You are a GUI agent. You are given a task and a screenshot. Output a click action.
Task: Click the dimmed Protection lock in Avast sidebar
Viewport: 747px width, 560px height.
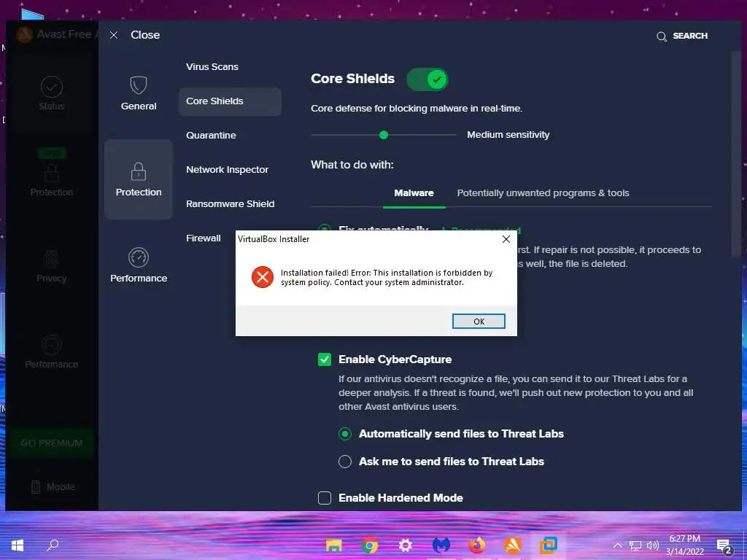tap(52, 173)
